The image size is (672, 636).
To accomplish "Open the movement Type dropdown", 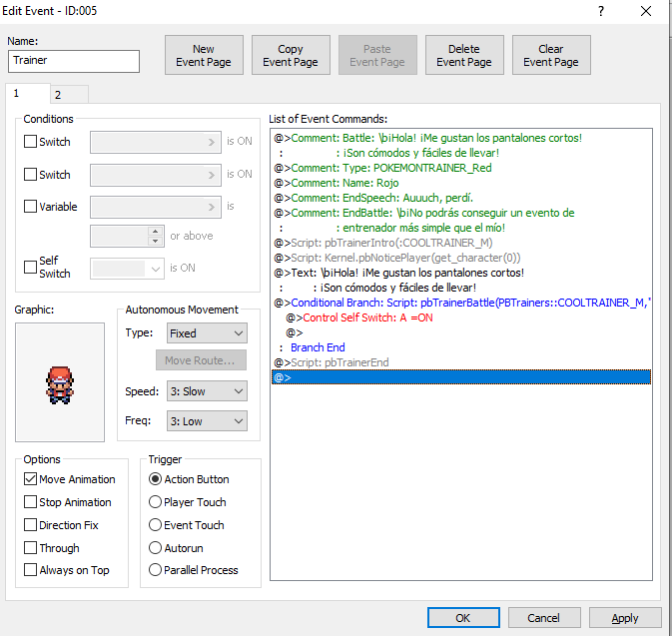I will point(206,333).
